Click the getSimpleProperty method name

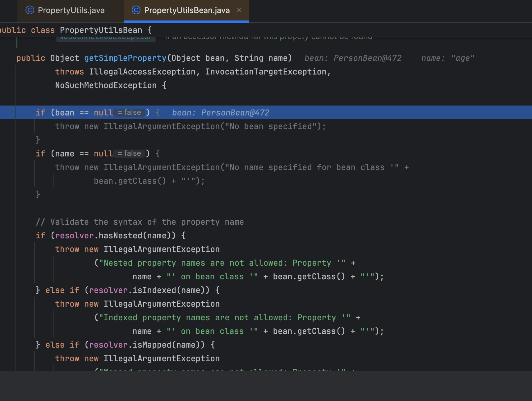click(125, 58)
